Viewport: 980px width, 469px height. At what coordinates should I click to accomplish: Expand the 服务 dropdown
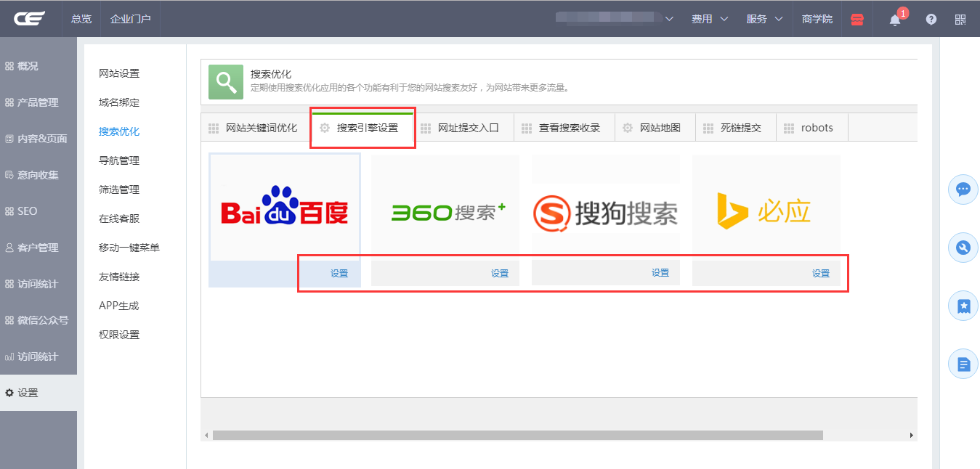pyautogui.click(x=765, y=19)
